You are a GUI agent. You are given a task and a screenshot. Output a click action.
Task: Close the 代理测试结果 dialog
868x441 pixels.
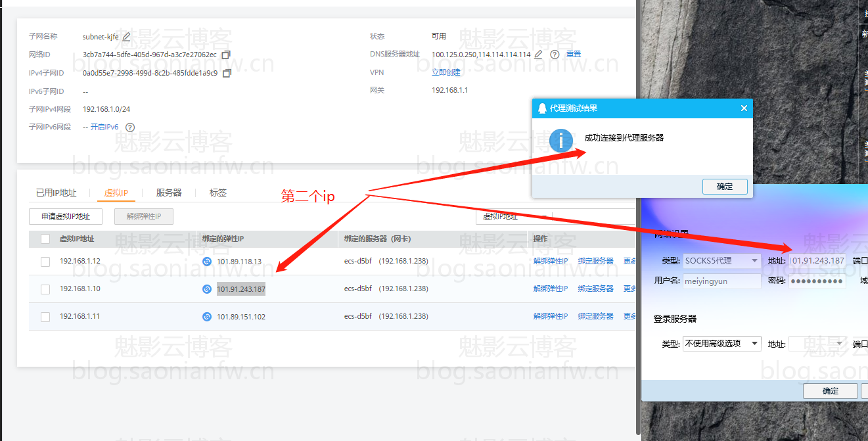point(744,108)
